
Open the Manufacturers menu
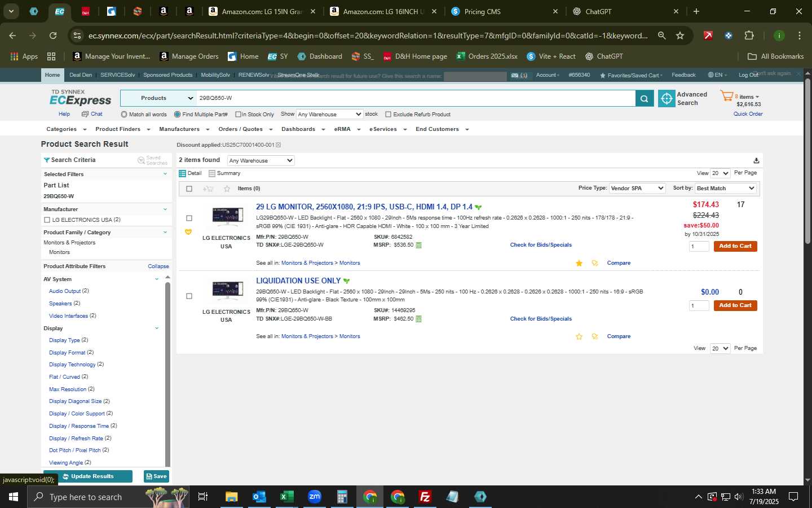(184, 129)
